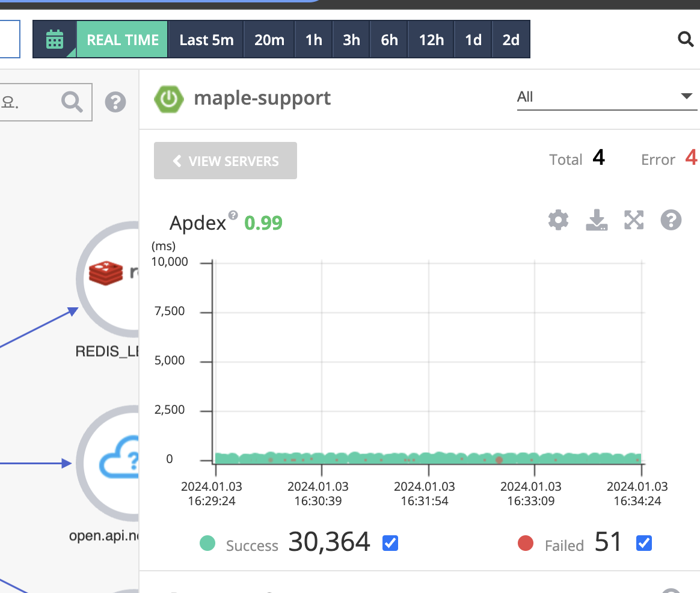Open help next to server map search
The height and width of the screenshot is (593, 700).
click(115, 102)
